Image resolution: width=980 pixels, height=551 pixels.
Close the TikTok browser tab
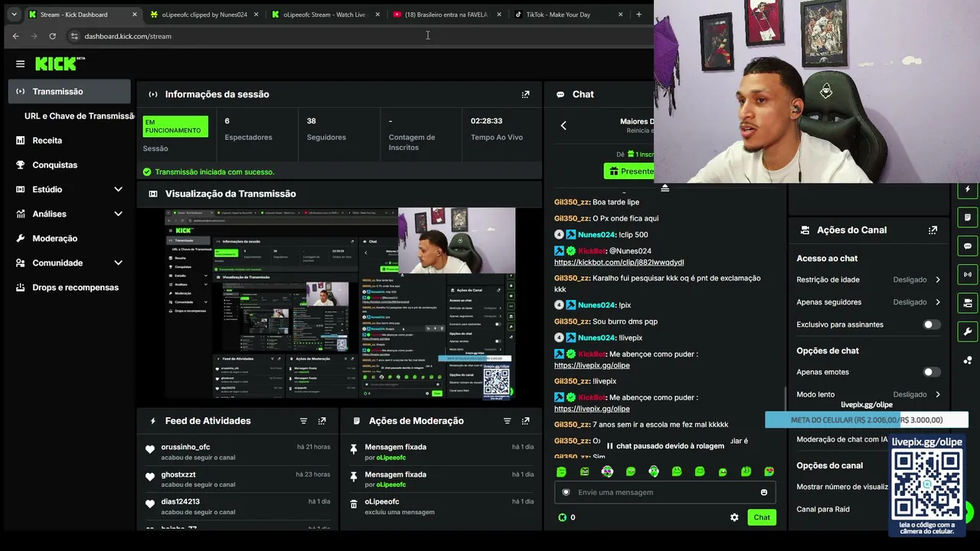tap(620, 15)
